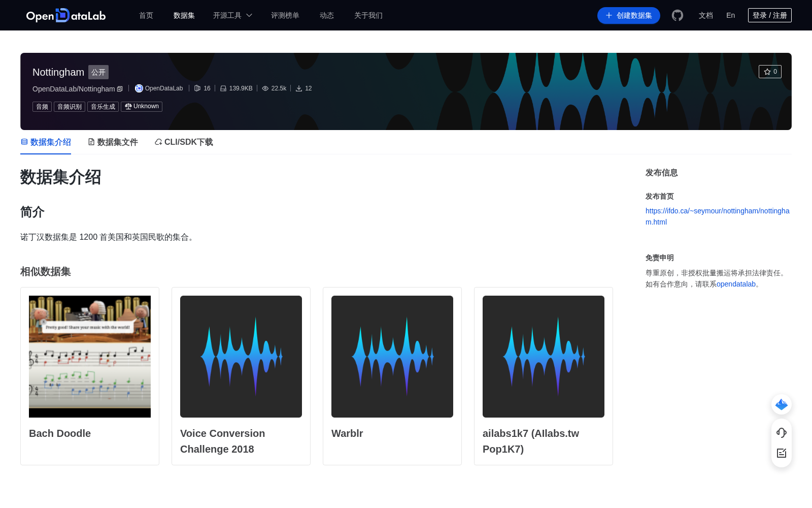Click the Nottingham dataset title
Image resolution: width=812 pixels, height=508 pixels.
point(58,72)
